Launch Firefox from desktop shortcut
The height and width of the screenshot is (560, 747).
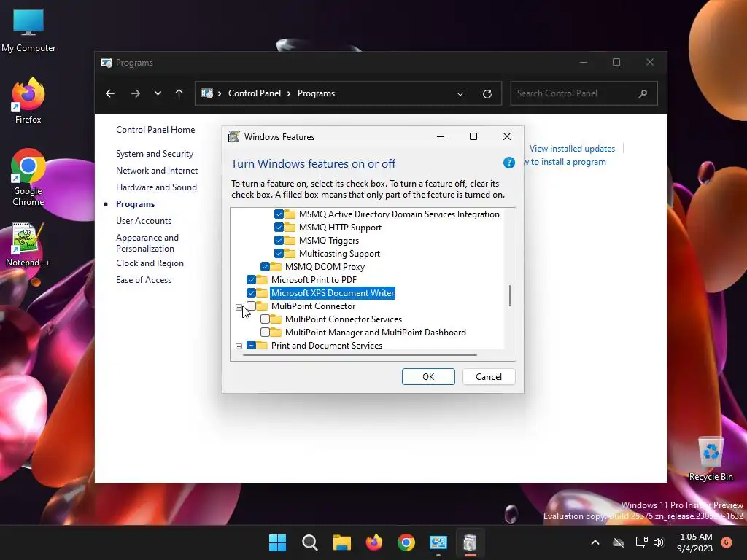(x=28, y=101)
